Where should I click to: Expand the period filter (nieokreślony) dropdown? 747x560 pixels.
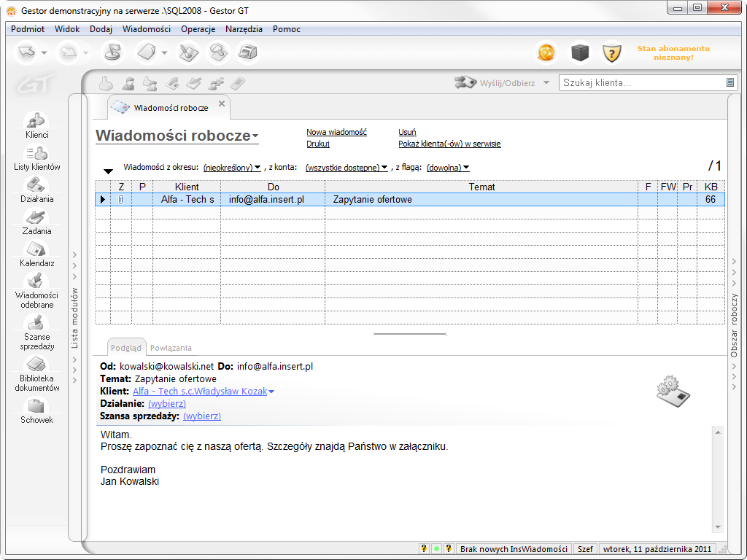tap(232, 168)
